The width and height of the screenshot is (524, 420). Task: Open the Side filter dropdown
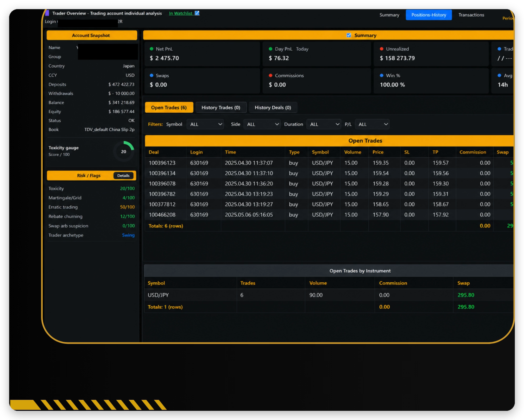point(262,124)
